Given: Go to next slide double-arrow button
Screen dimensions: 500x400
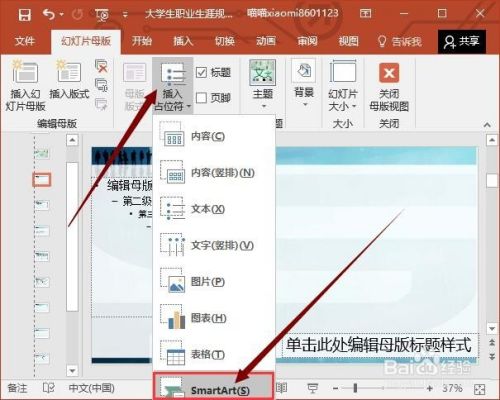Looking at the screenshot, I should coord(492,357).
